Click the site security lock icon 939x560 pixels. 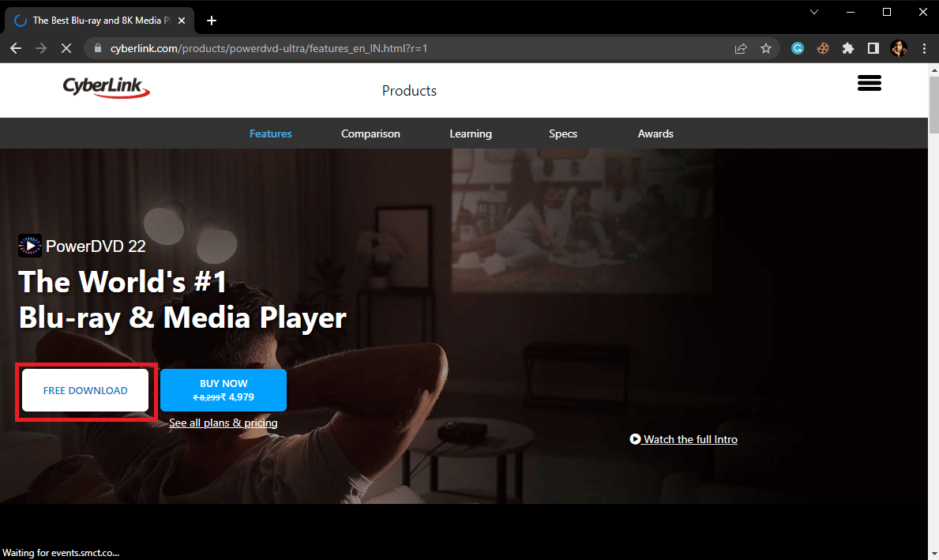[98, 48]
